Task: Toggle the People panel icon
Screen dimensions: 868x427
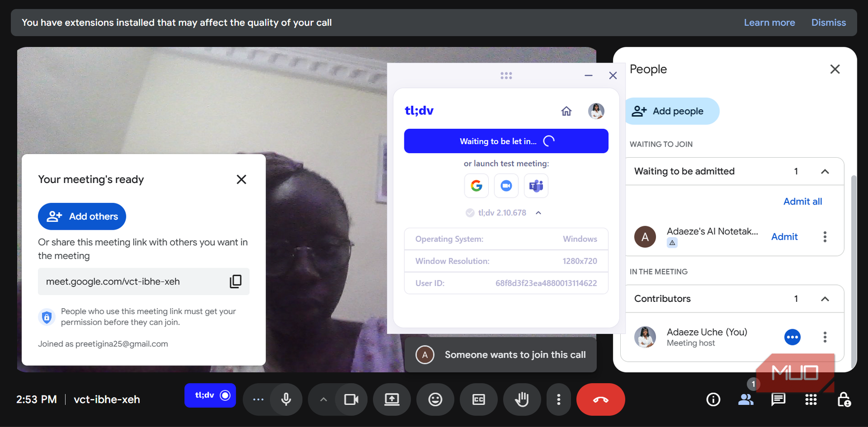Action: [746, 400]
